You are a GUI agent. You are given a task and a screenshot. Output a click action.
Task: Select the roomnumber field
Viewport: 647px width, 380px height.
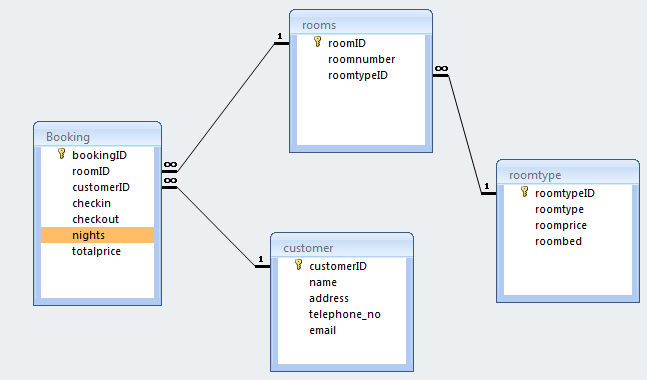(x=361, y=59)
